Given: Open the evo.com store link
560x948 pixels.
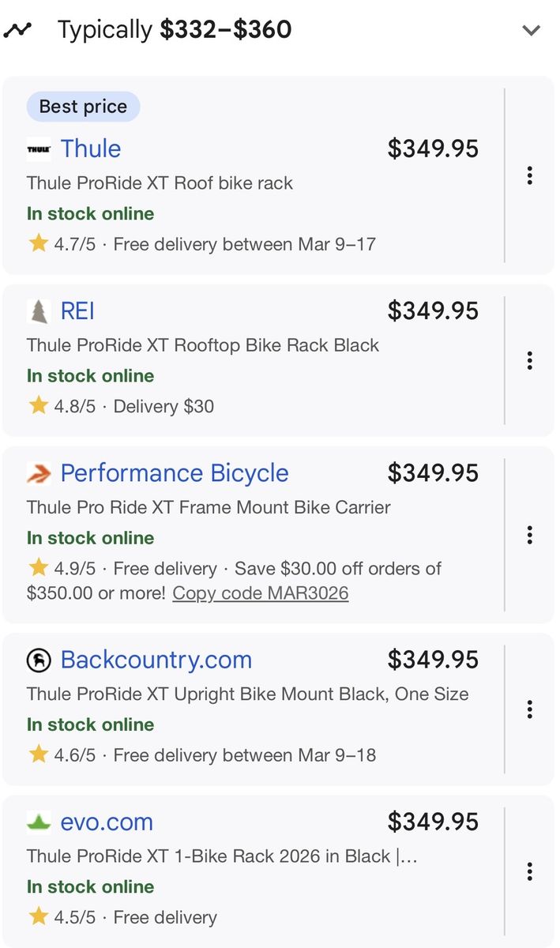Looking at the screenshot, I should [x=107, y=822].
